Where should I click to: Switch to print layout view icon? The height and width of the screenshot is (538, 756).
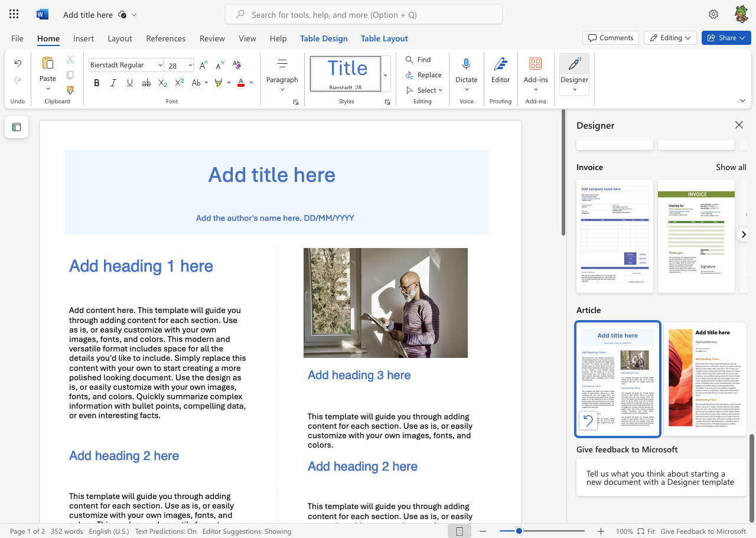[460, 532]
